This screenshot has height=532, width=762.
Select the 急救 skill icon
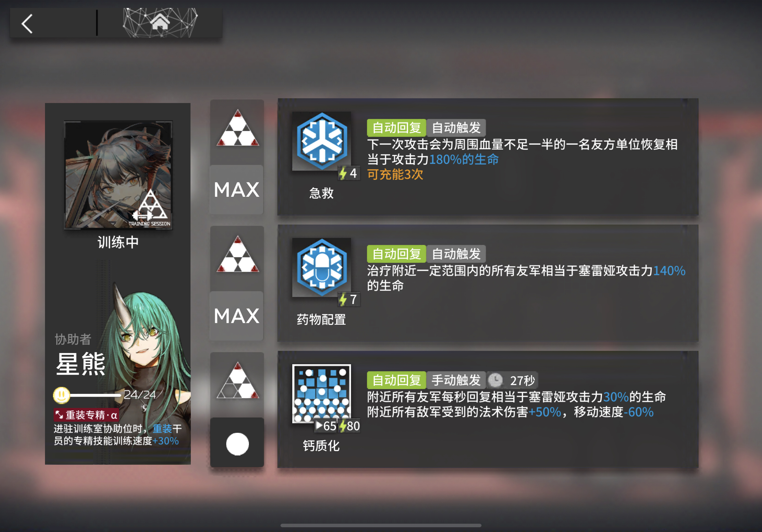(x=321, y=141)
